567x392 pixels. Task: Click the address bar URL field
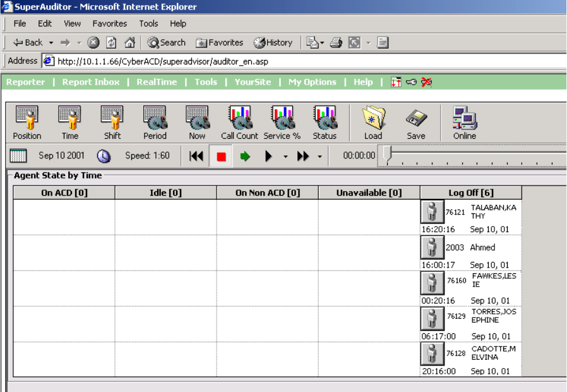pos(304,61)
